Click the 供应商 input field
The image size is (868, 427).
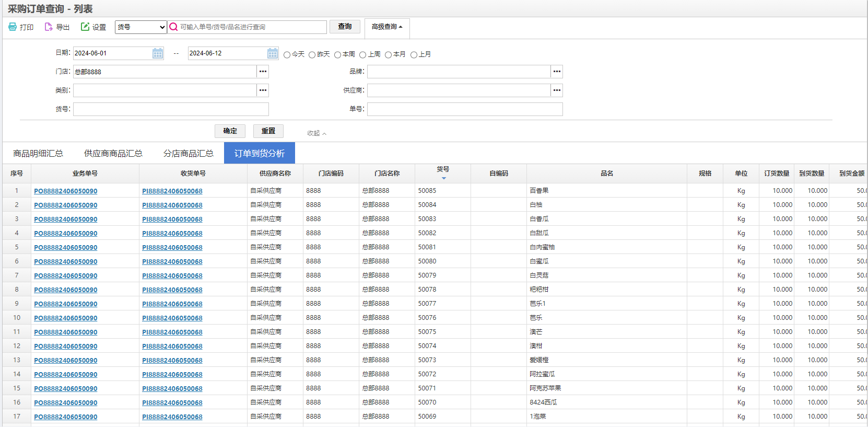[x=459, y=90]
